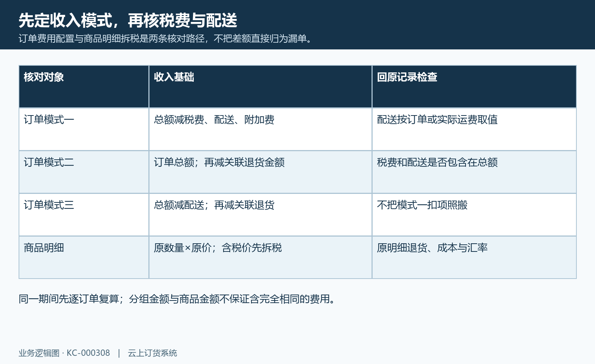Viewport: 595px width, 364px height.
Task: Click the title 先定收入模式，再核税费与配送
Action: (128, 20)
